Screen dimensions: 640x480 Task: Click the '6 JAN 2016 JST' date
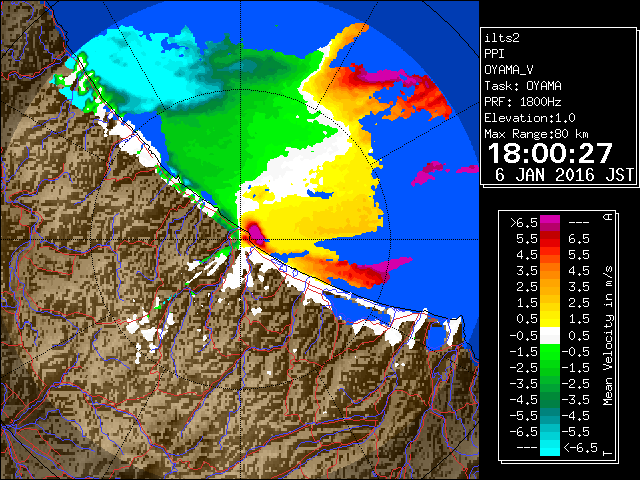564,175
